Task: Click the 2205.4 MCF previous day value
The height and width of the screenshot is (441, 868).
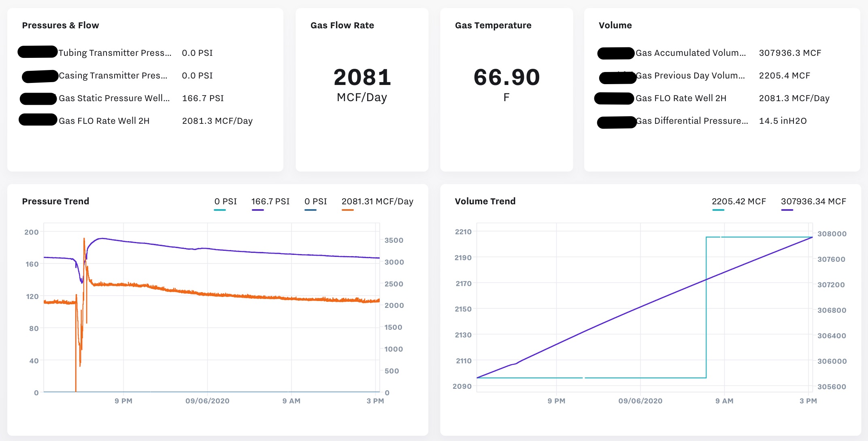Action: point(784,75)
